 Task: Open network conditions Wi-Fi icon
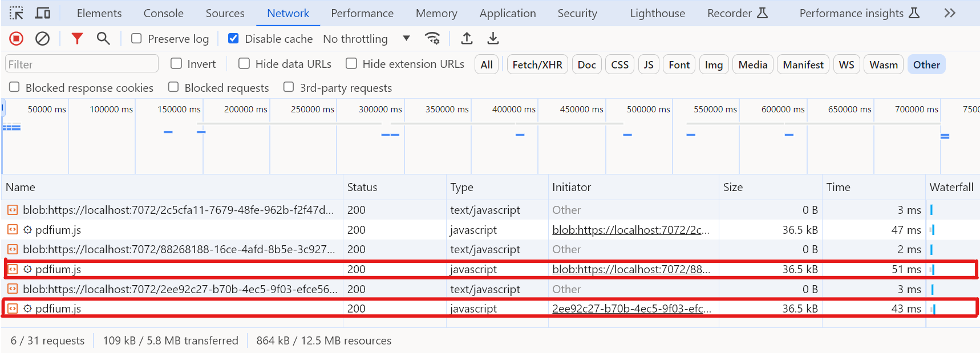(x=432, y=39)
